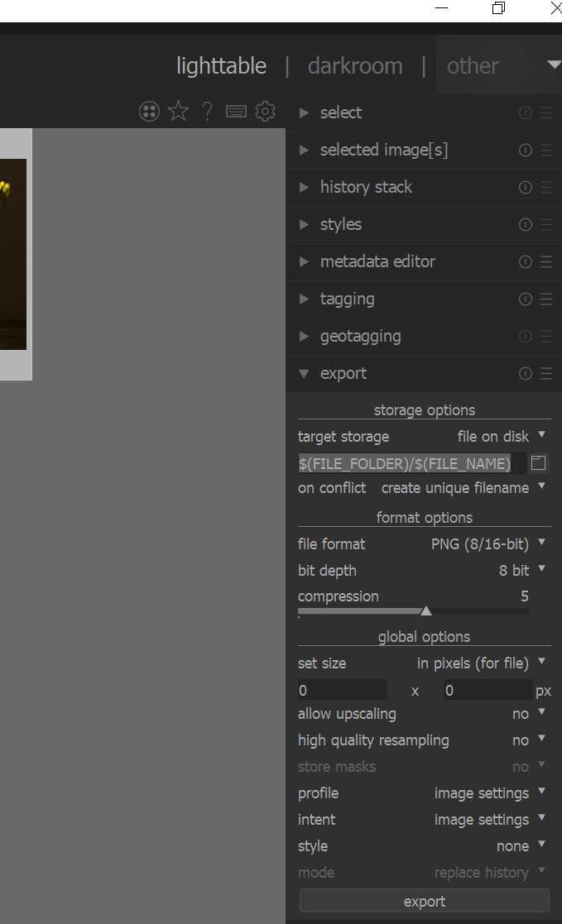This screenshot has height=924, width=562.
Task: Open presets menu for export module
Action: 545,374
